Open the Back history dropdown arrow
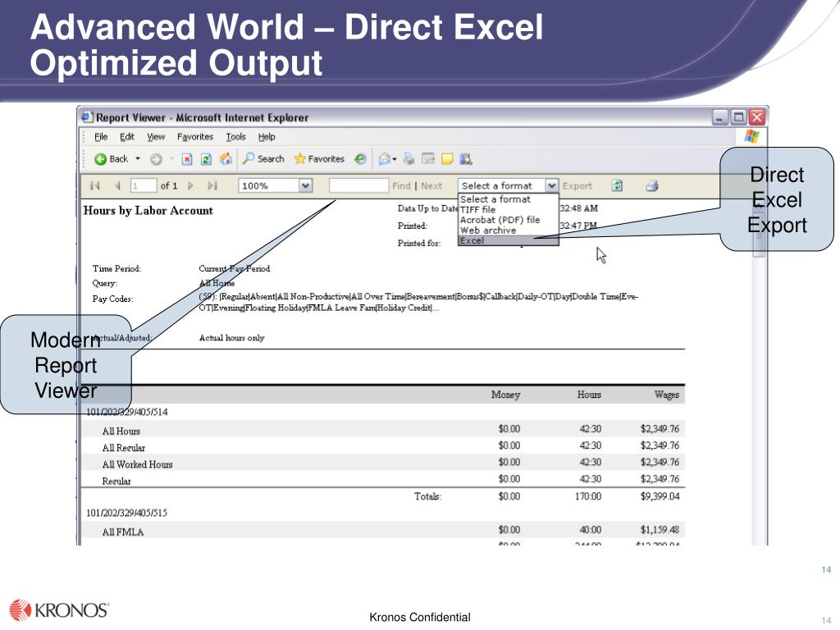Screen dimensions: 840x630 138,159
